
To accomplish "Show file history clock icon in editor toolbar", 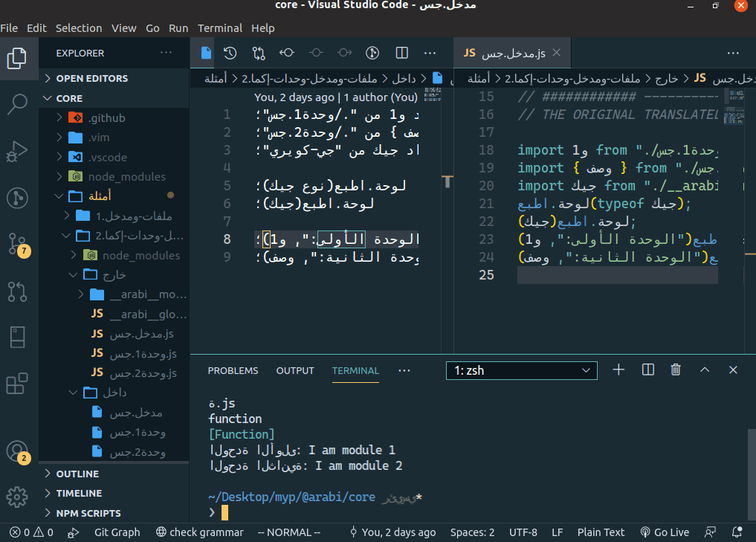I will (230, 53).
